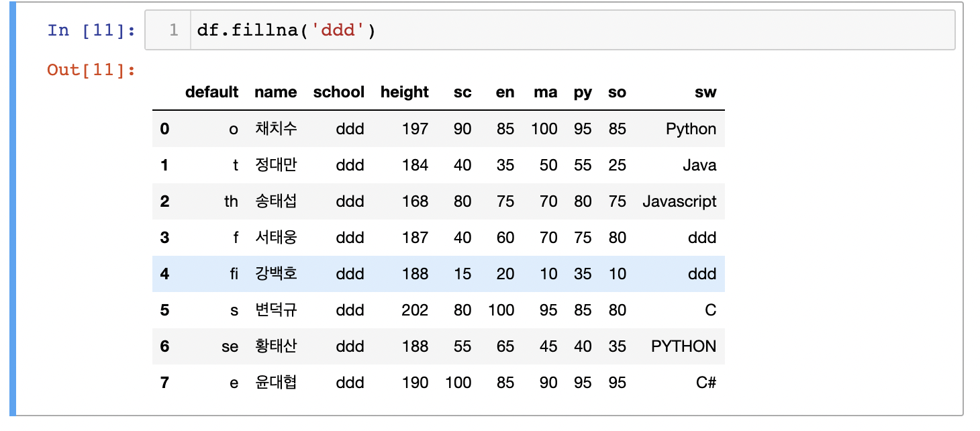Image resolution: width=980 pixels, height=431 pixels.
Task: Click the default cell 'o'
Action: 234,129
